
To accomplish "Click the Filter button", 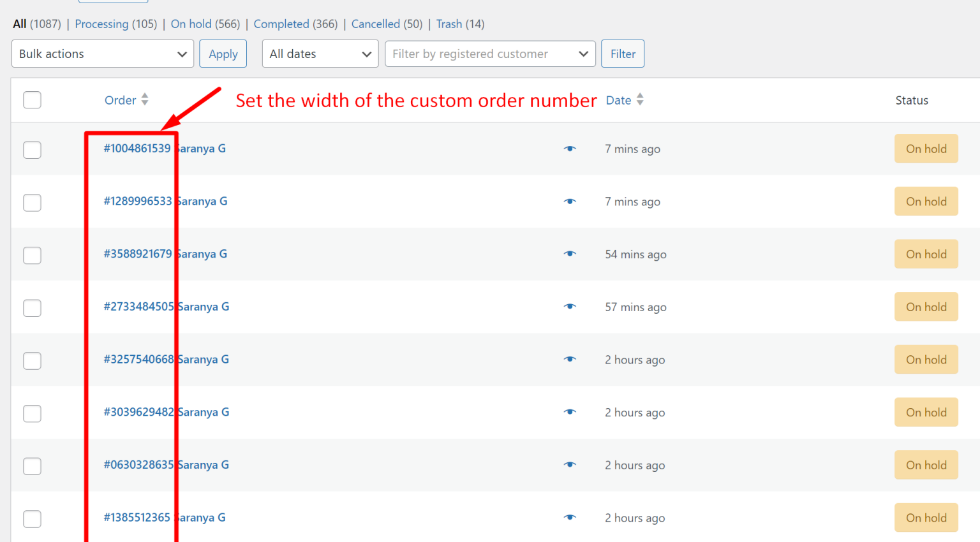I will coord(622,54).
